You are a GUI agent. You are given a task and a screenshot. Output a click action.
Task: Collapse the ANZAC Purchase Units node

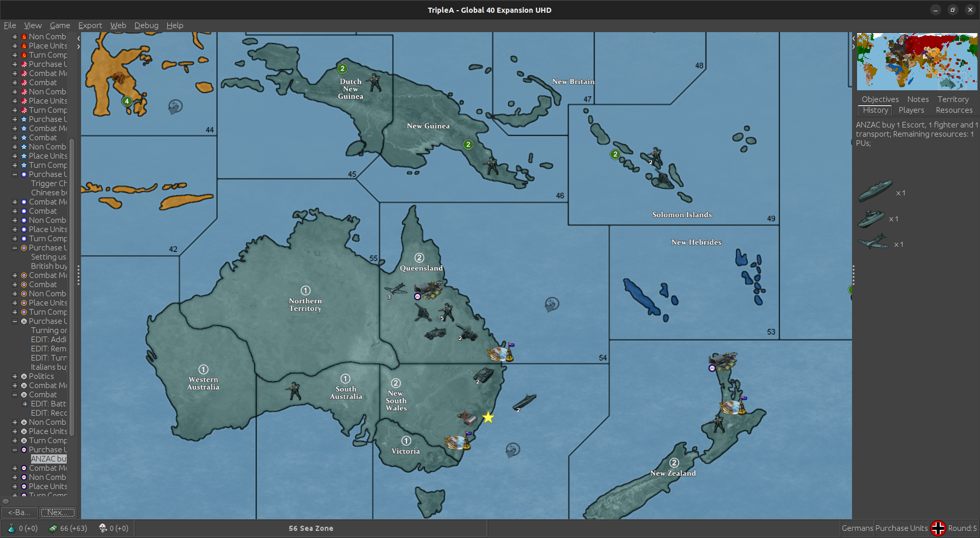click(15, 449)
